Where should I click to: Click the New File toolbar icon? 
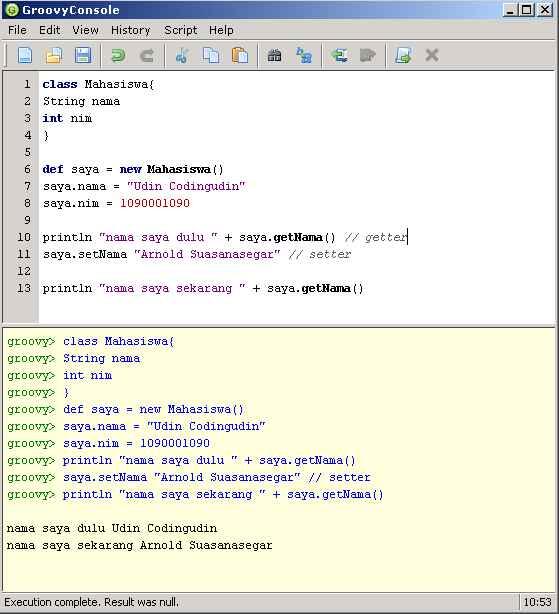[x=25, y=55]
